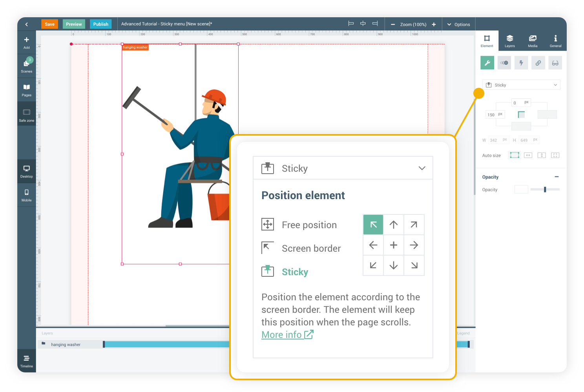The width and height of the screenshot is (584, 392).
Task: Click the back arrow in top-left corner
Action: (x=27, y=24)
